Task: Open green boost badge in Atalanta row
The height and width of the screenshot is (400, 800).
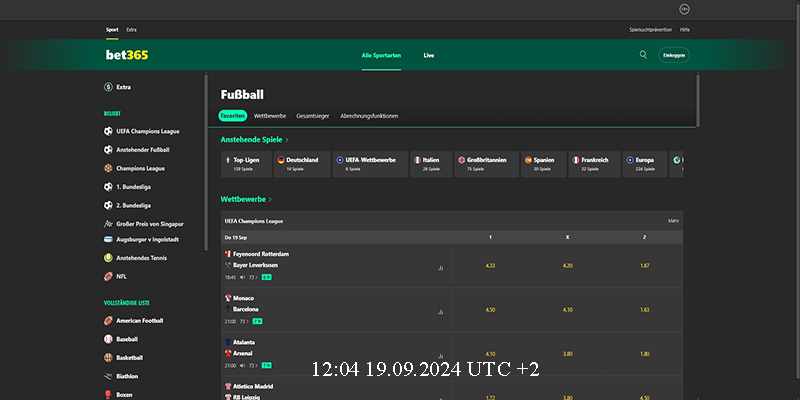Action: 266,366
